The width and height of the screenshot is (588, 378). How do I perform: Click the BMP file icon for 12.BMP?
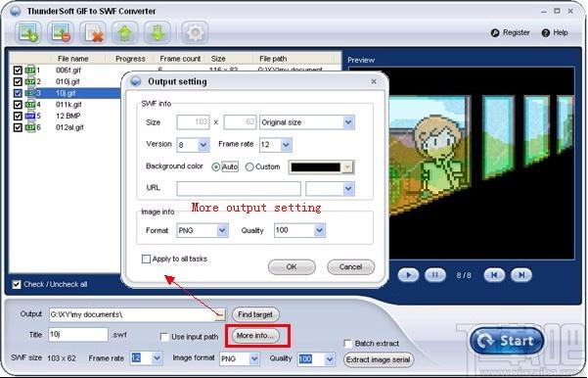point(30,116)
